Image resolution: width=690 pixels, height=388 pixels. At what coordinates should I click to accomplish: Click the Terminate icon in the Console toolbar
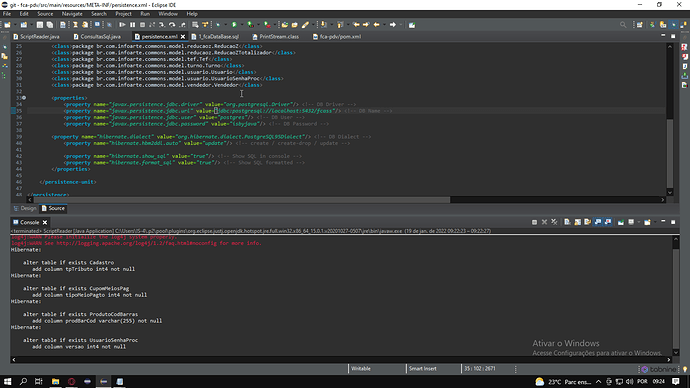coord(534,222)
